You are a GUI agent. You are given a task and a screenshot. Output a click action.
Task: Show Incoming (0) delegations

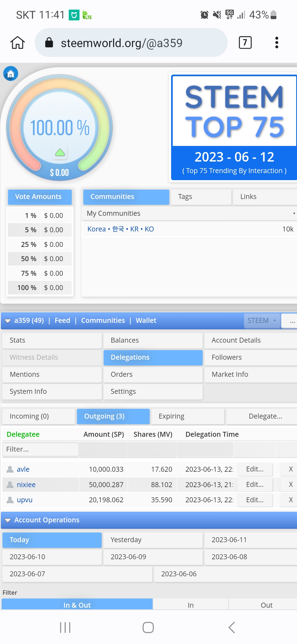39,416
